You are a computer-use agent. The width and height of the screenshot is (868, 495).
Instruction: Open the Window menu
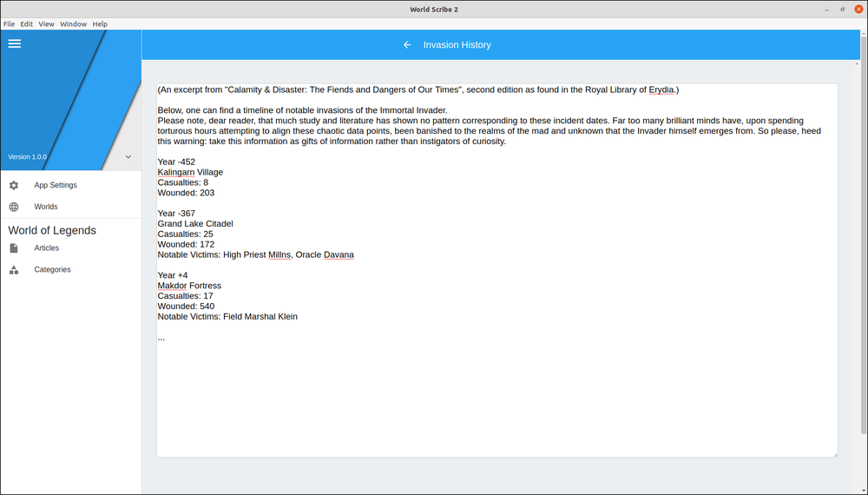click(73, 23)
